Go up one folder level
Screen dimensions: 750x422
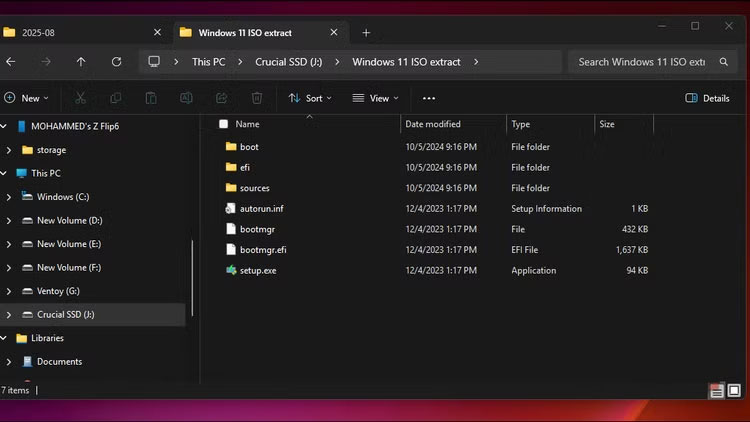(81, 61)
